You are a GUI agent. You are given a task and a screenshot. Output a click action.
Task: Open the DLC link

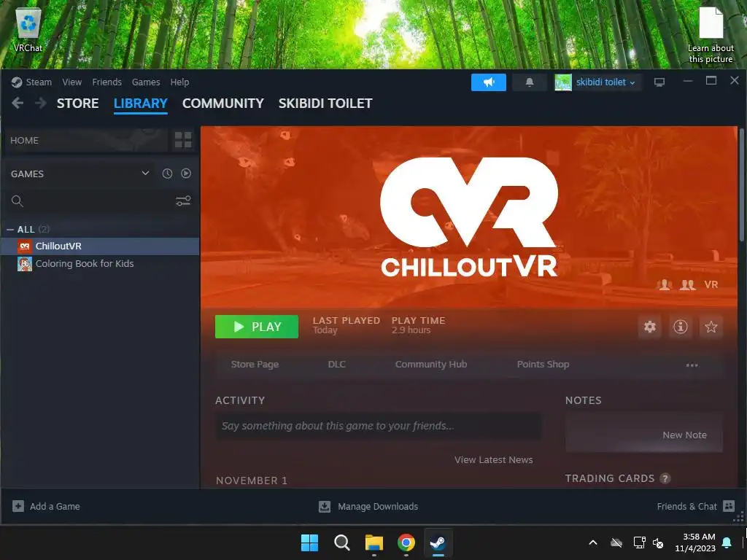pos(336,365)
